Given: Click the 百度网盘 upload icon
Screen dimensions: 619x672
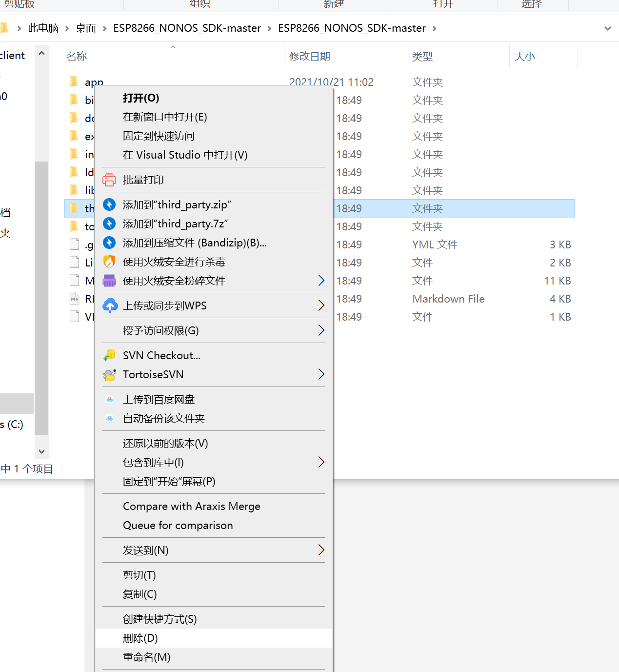Looking at the screenshot, I should point(109,399).
